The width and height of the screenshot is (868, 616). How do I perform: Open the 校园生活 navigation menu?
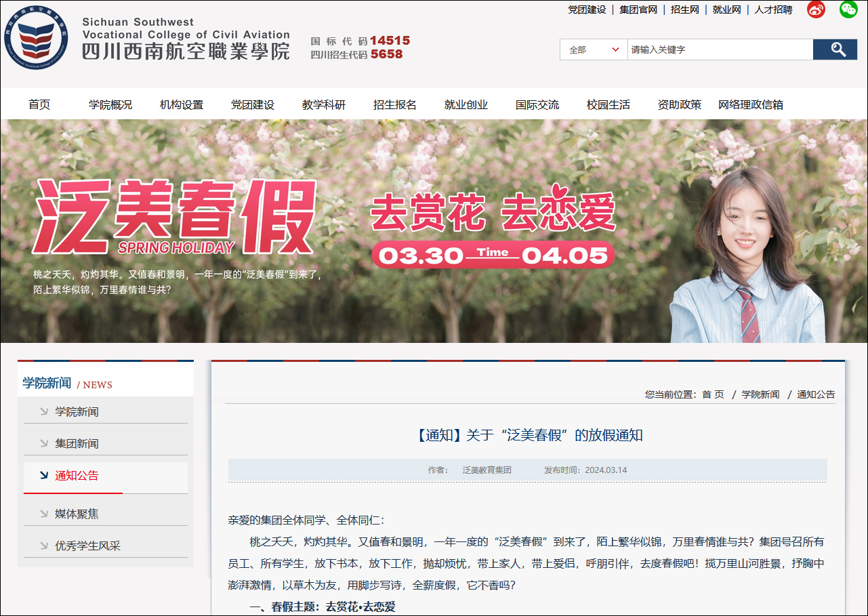(x=608, y=104)
